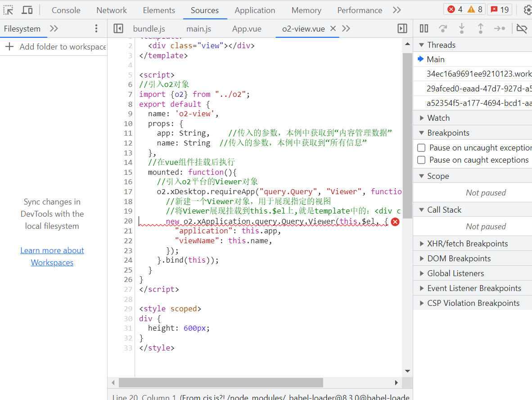The height and width of the screenshot is (400, 532).
Task: Enable Pause on caught exceptions
Action: pos(421,160)
